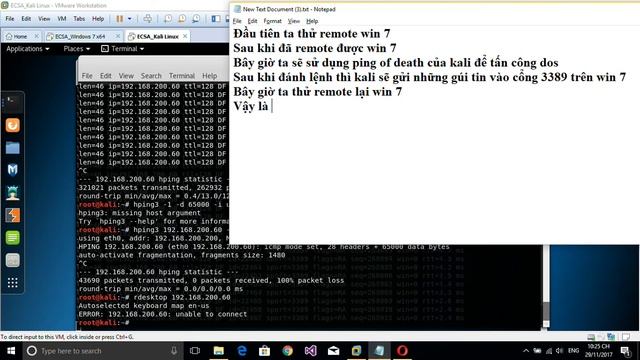640x360 pixels.
Task: Click the terminal line 'rdesktop 192.168.200.60'
Action: click(x=182, y=297)
